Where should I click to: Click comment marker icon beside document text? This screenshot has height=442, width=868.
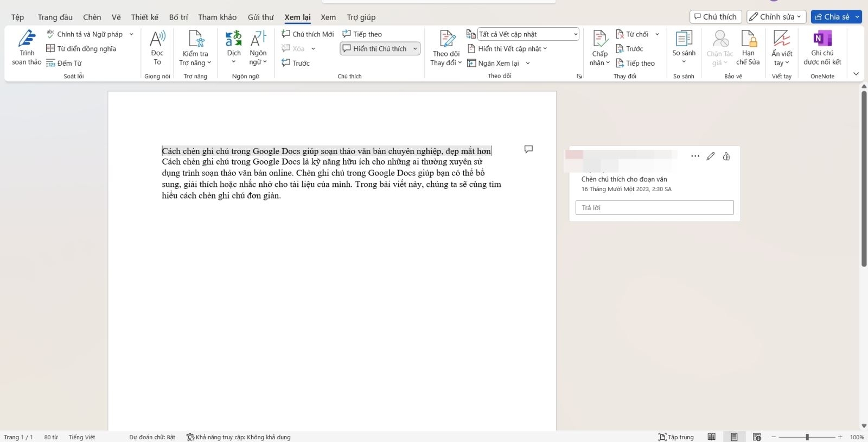(528, 149)
